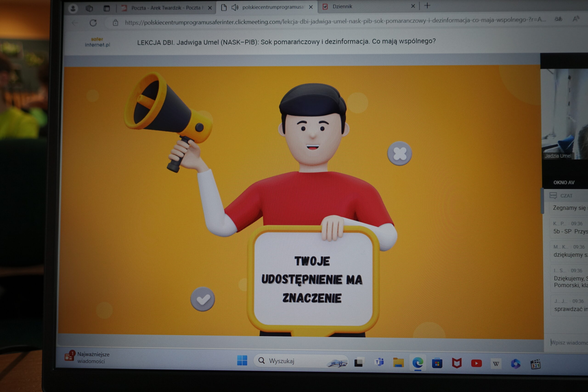The width and height of the screenshot is (588, 392).
Task: Click the chat message input field
Action: point(569,342)
